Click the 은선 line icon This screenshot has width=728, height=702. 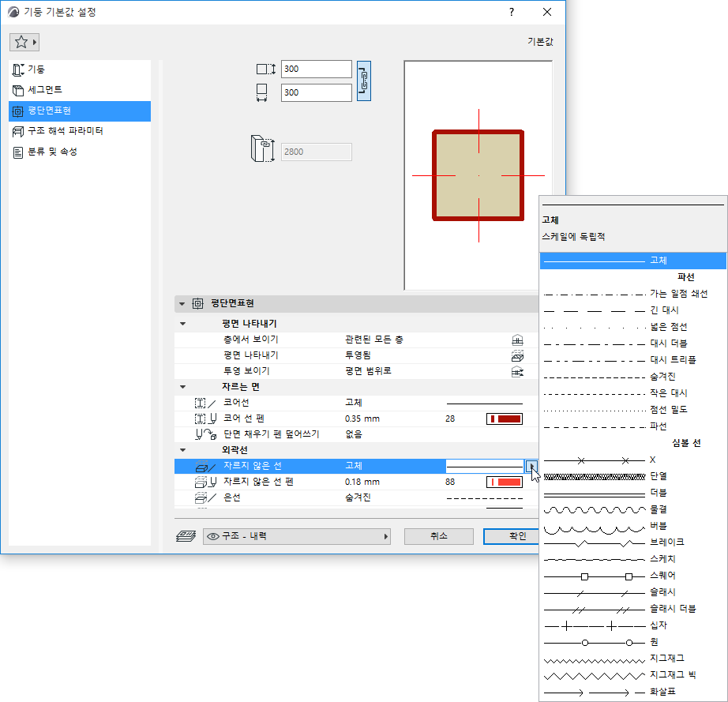pos(205,497)
